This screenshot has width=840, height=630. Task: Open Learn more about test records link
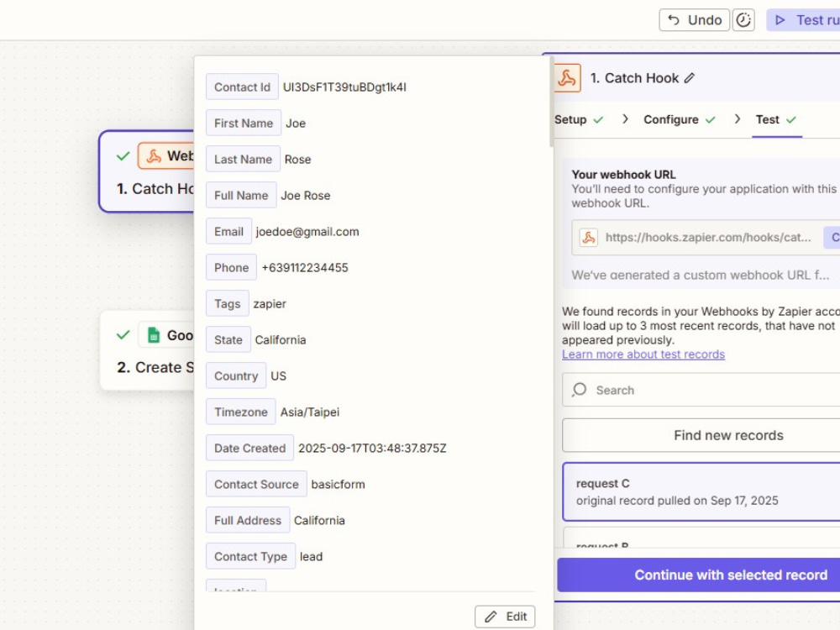pyautogui.click(x=643, y=354)
